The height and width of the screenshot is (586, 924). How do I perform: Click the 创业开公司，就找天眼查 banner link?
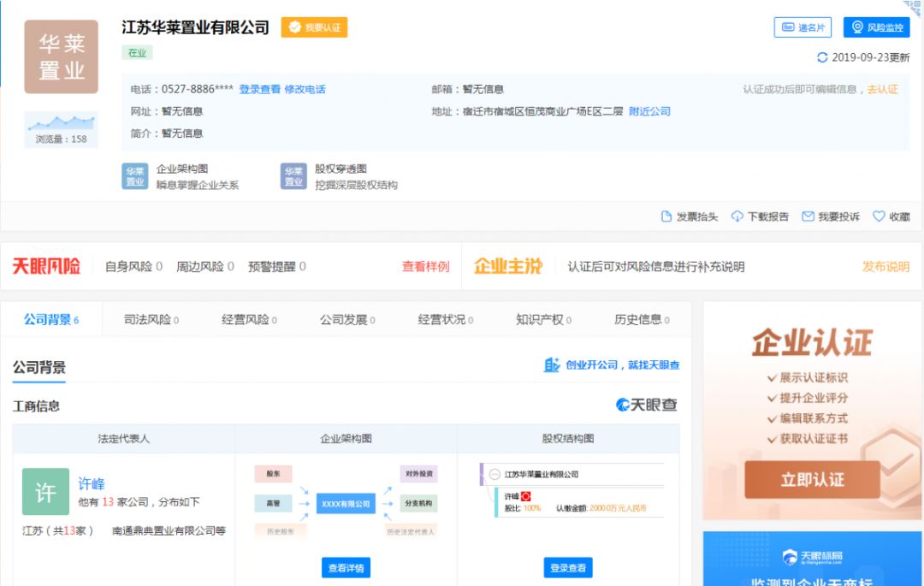[612, 365]
